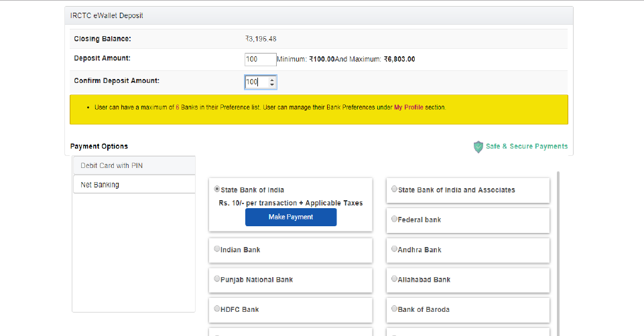Click the Make Payment button
The height and width of the screenshot is (336, 644).
pyautogui.click(x=291, y=217)
